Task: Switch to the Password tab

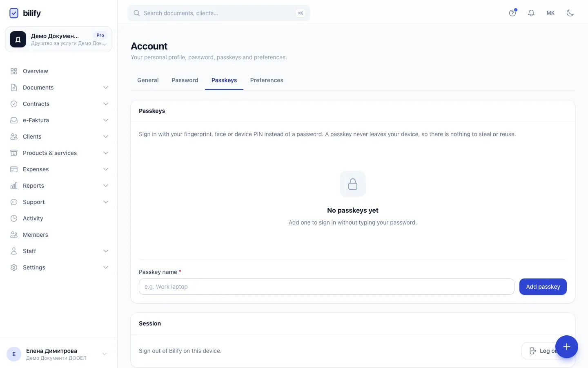Action: click(x=185, y=80)
